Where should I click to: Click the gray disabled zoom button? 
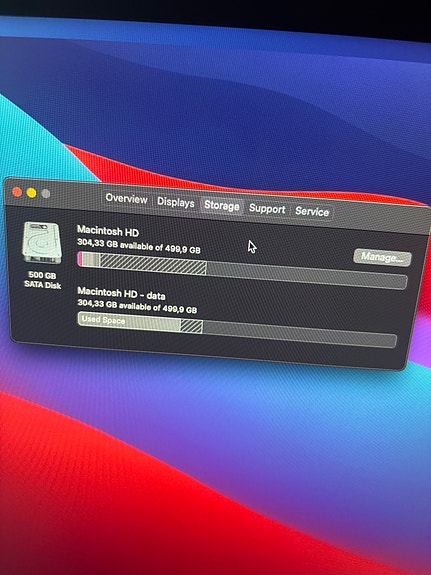tap(45, 194)
